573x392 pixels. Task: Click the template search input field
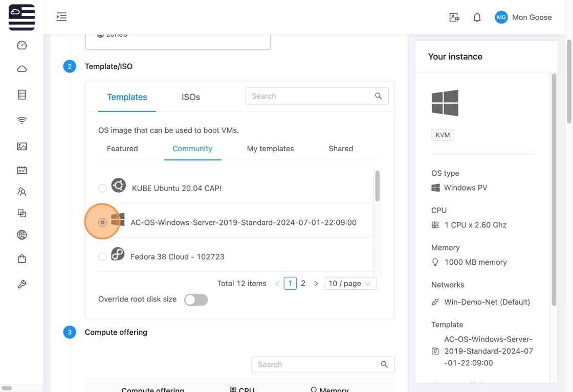310,96
